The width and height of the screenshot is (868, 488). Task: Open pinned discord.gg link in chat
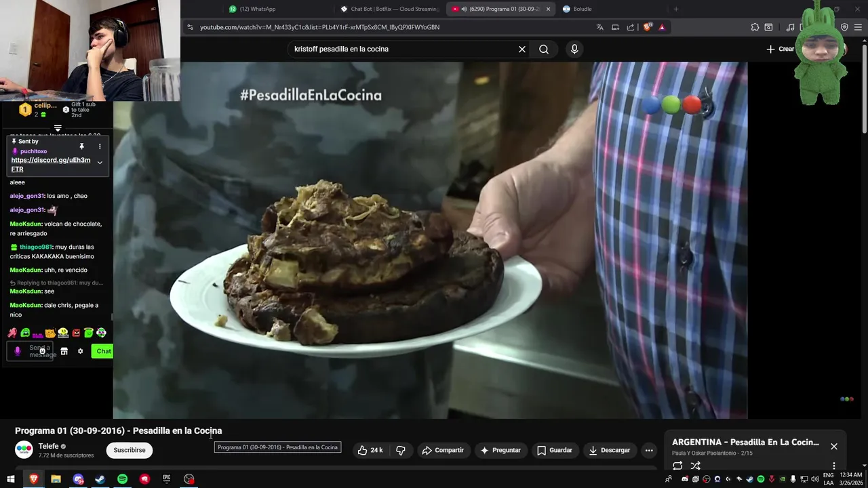pos(51,165)
